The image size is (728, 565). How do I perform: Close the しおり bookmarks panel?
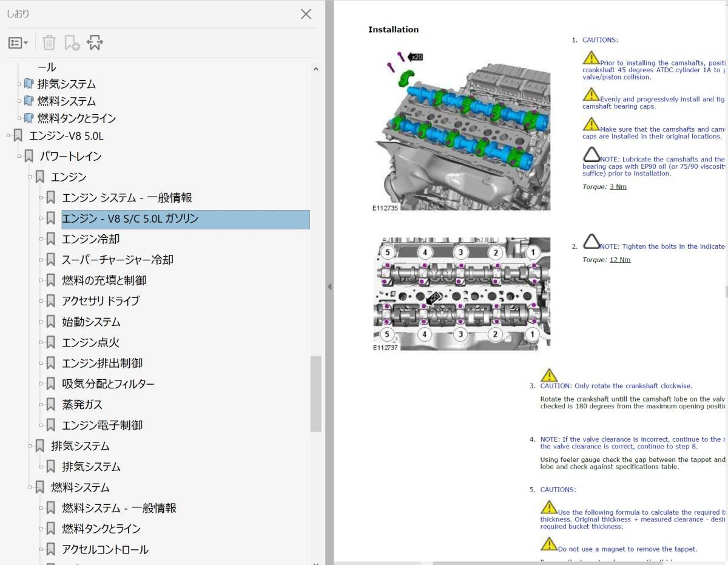[x=306, y=14]
